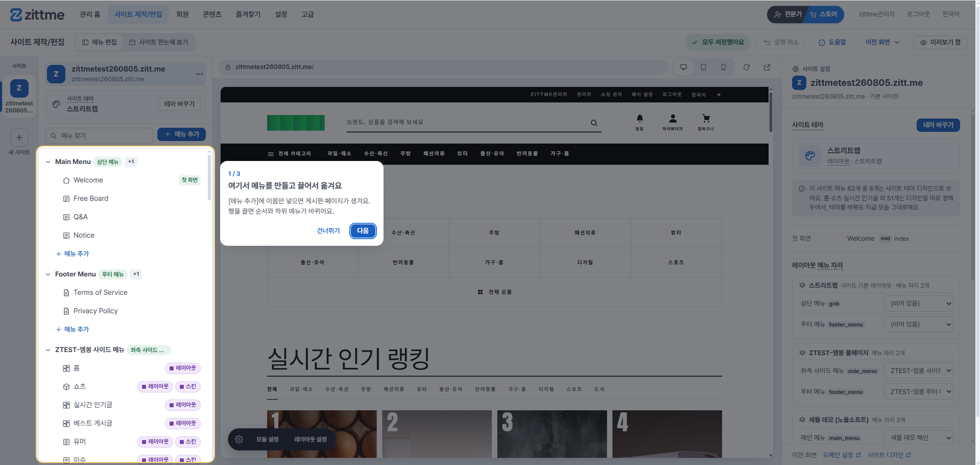This screenshot has width=980, height=465.
Task: Click 건너뛰기 to skip the tour
Action: 328,231
